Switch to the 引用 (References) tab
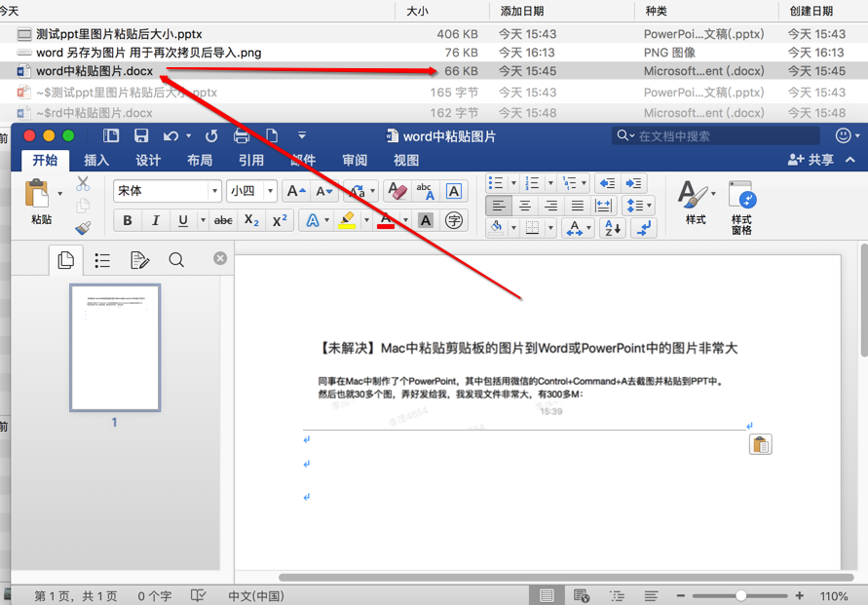 [251, 161]
